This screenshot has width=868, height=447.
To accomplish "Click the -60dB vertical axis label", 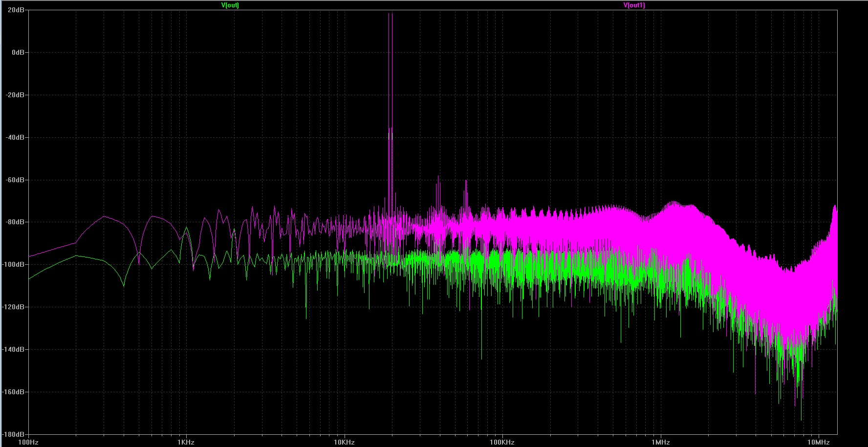I will [x=15, y=180].
